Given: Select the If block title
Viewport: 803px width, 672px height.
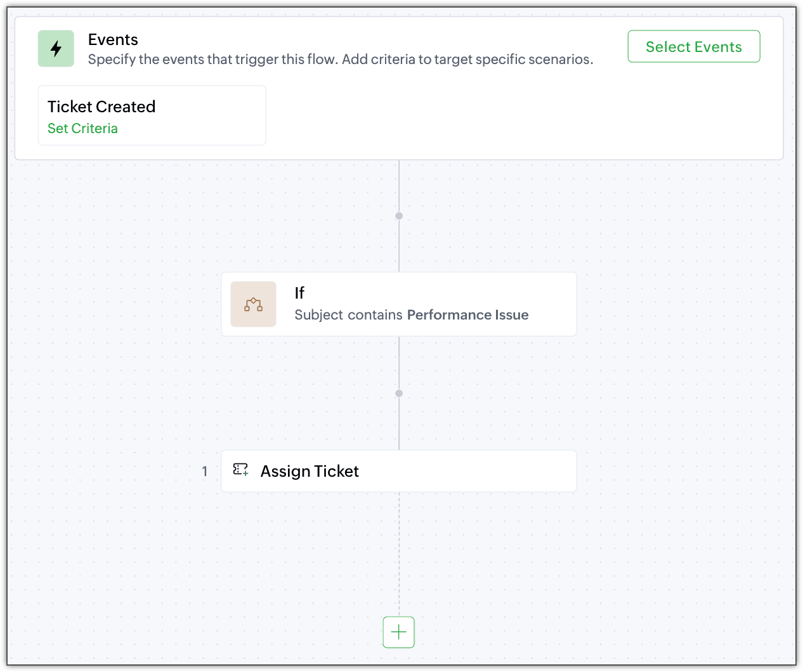Looking at the screenshot, I should click(x=299, y=293).
